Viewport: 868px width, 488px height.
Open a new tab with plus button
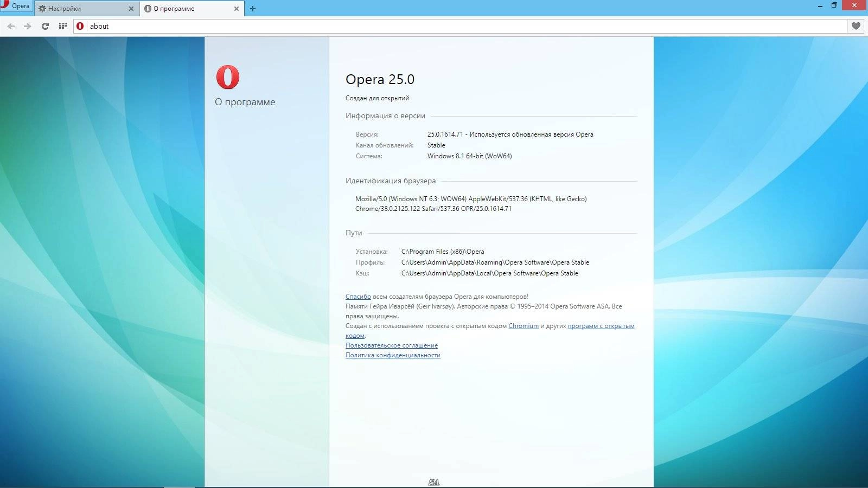point(253,9)
